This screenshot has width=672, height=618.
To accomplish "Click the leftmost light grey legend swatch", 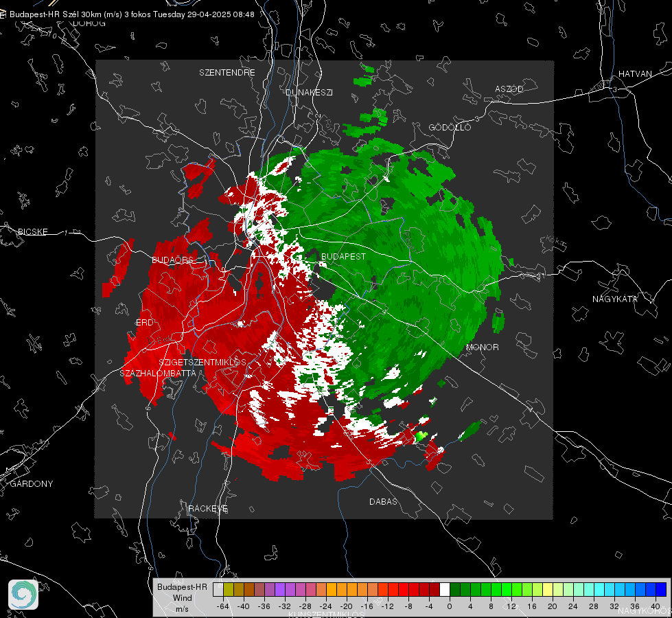I will point(218,590).
